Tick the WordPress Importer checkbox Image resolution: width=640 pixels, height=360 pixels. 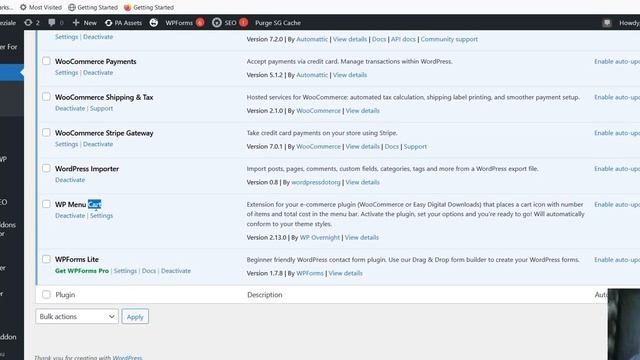[46, 168]
